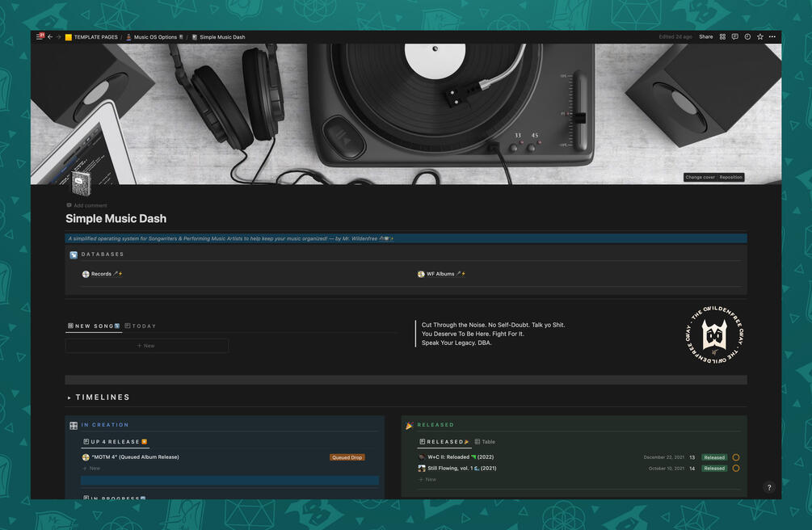
Task: Click the Owildenfree Way logo image
Action: point(714,334)
